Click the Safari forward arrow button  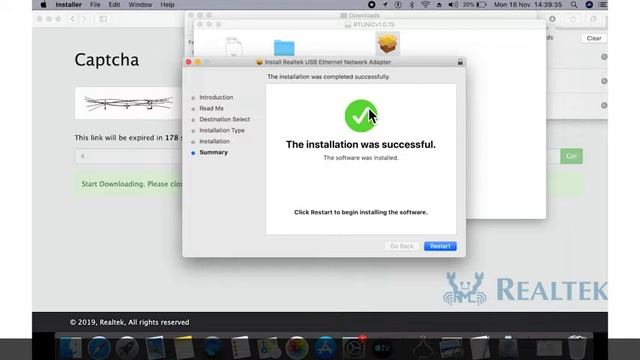click(x=83, y=19)
